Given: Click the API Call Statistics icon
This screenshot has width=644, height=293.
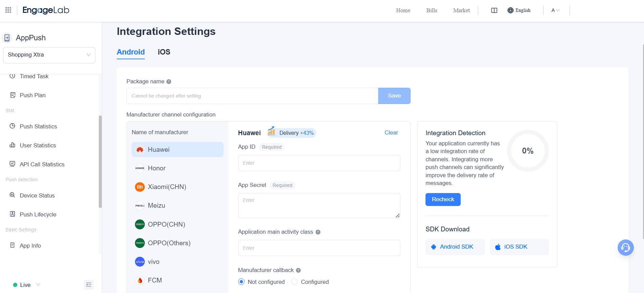Looking at the screenshot, I should [x=13, y=164].
